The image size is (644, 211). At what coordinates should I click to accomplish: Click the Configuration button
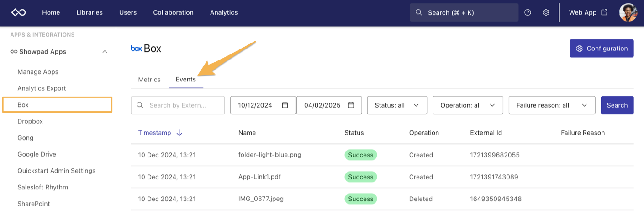[602, 48]
